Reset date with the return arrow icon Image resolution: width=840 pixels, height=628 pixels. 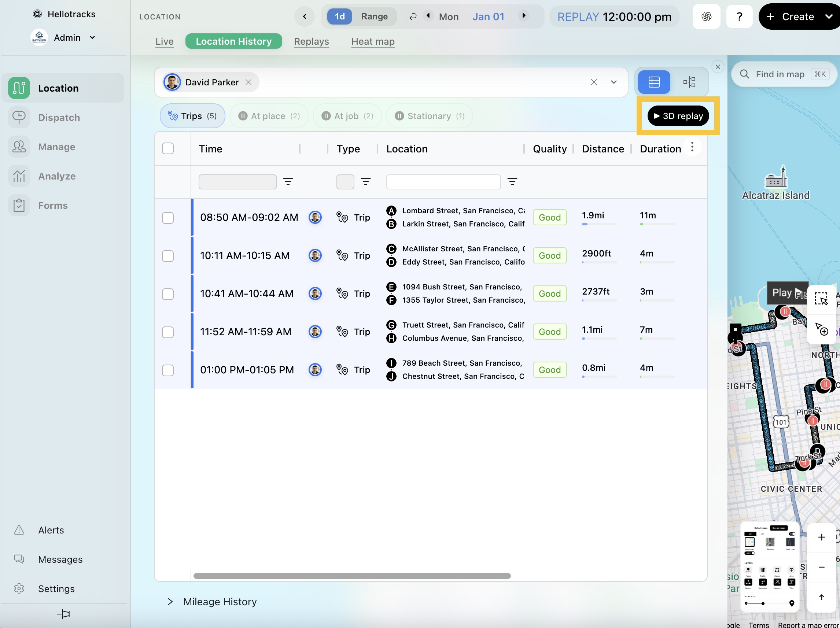point(413,16)
